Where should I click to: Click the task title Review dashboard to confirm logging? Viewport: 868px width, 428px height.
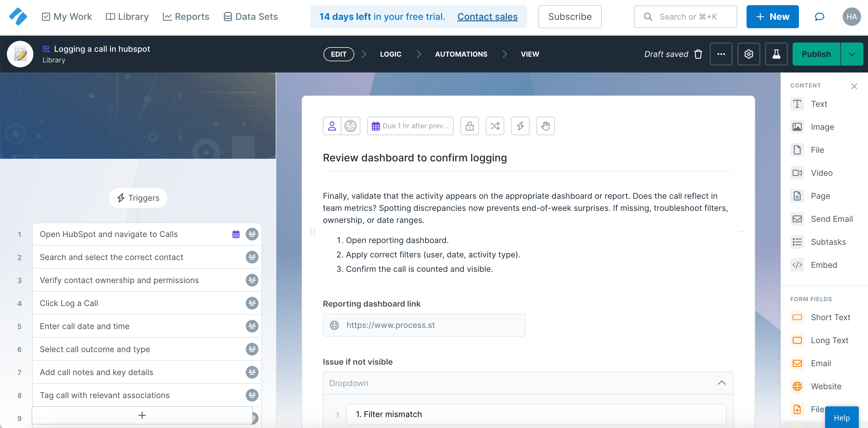pyautogui.click(x=415, y=158)
